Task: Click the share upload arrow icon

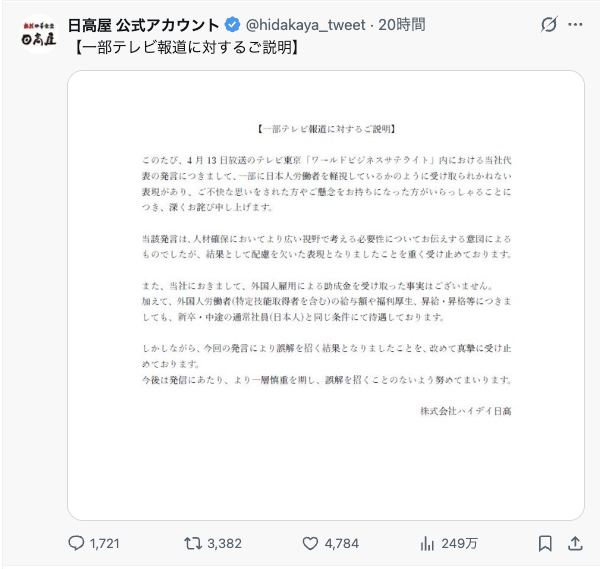Action: [x=575, y=544]
